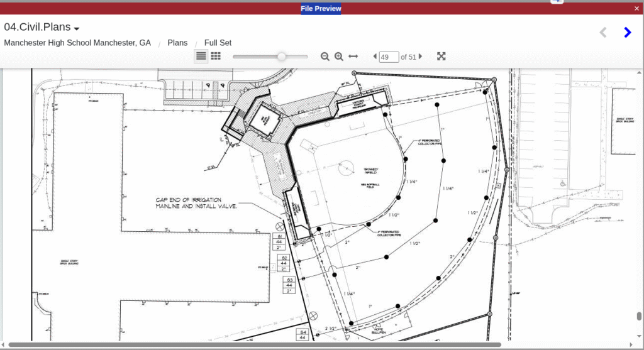Image resolution: width=644 pixels, height=350 pixels.
Task: Close the File Preview window
Action: point(636,8)
